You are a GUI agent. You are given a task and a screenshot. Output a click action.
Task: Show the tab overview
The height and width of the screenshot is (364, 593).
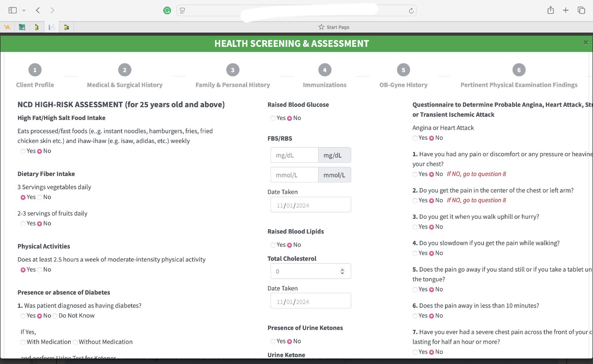(x=582, y=10)
